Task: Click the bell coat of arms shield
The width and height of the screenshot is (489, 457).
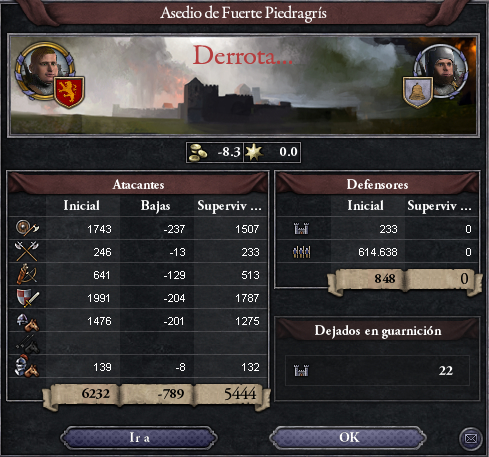Action: tap(418, 92)
